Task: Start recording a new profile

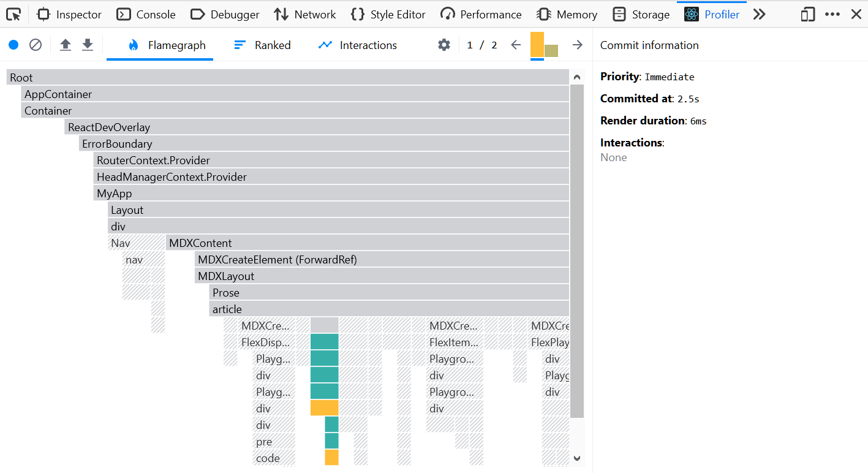Action: point(13,44)
